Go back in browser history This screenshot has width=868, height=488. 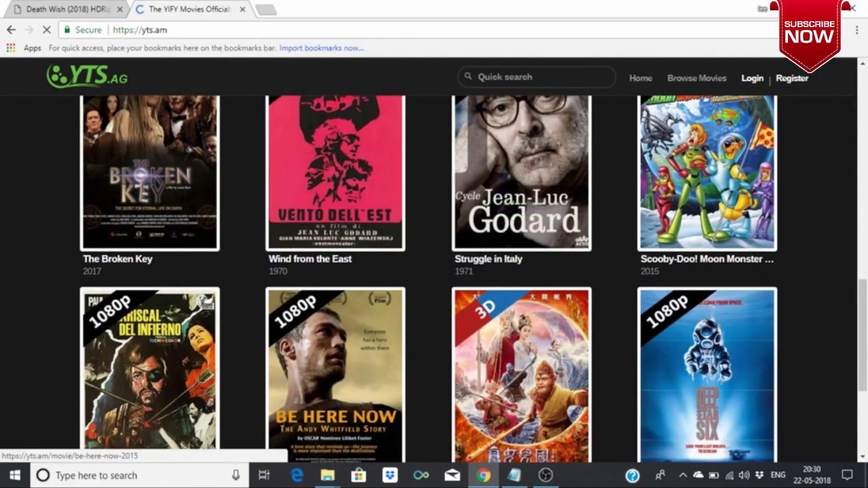[11, 30]
